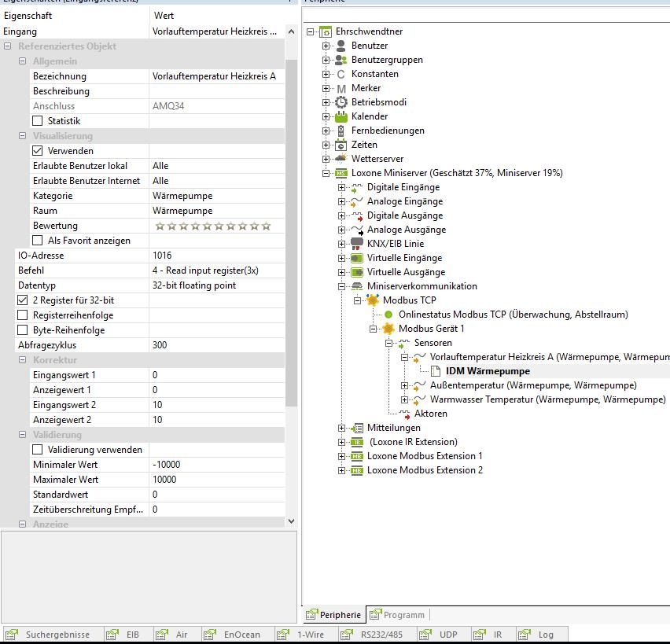Enable the Statistik checkbox
Screen dimensions: 670x644
pyautogui.click(x=38, y=121)
